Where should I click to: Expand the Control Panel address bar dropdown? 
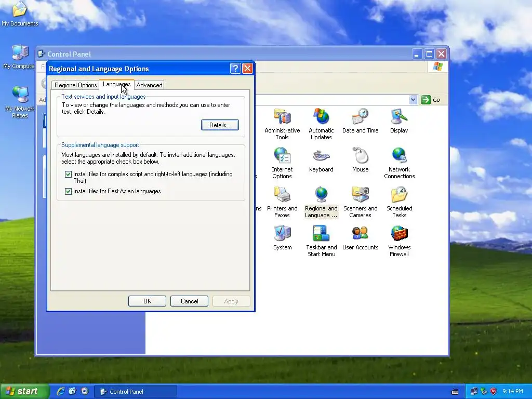[x=413, y=100]
